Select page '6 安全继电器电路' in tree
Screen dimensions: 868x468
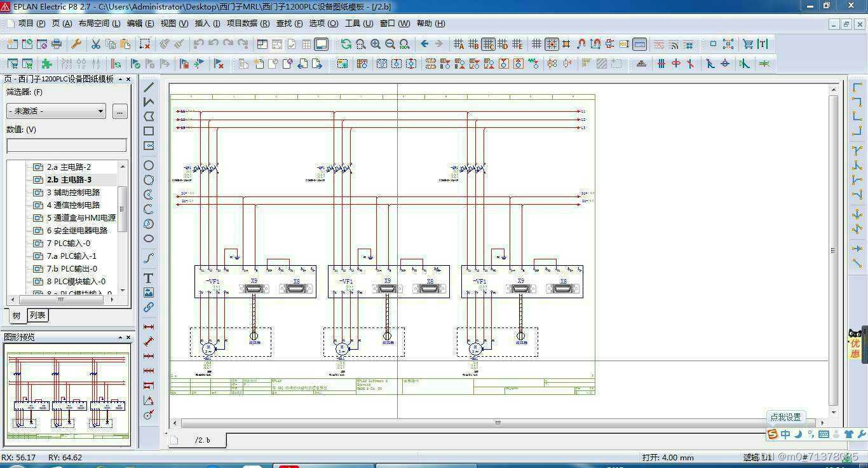pyautogui.click(x=77, y=230)
